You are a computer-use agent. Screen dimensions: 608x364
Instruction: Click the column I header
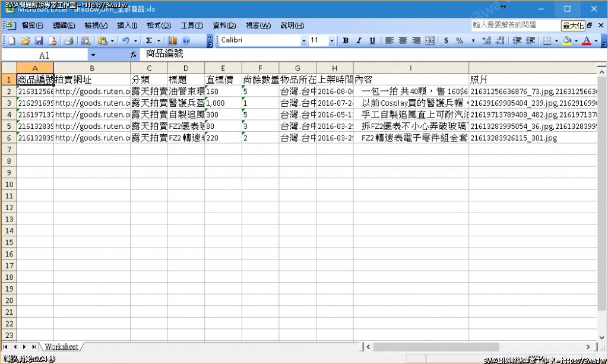coord(411,68)
